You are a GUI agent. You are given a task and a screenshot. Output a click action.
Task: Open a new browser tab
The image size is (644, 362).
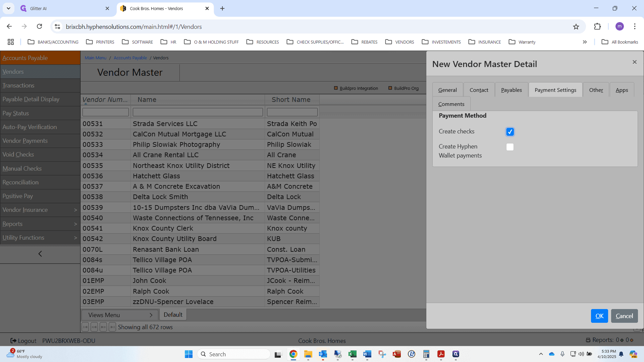tap(222, 8)
